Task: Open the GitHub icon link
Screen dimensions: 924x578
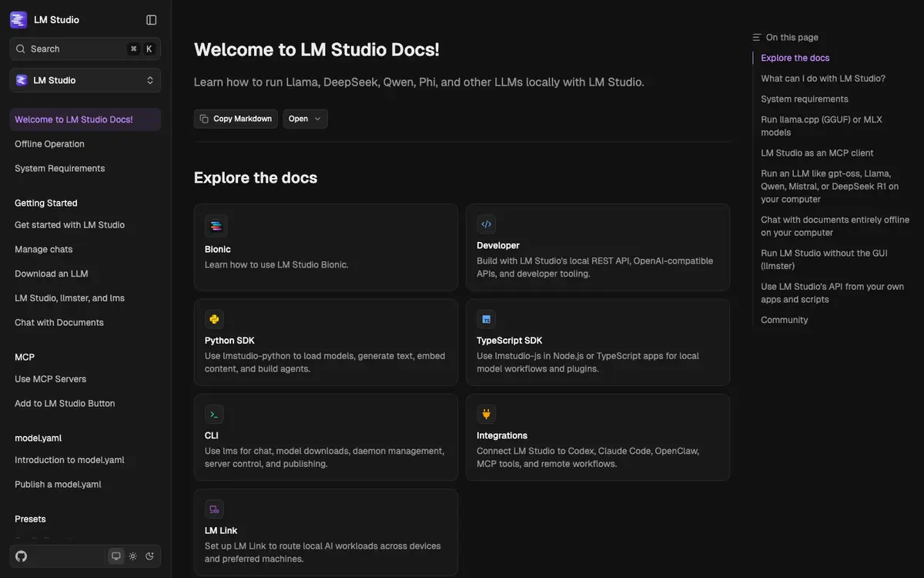Action: 21,556
